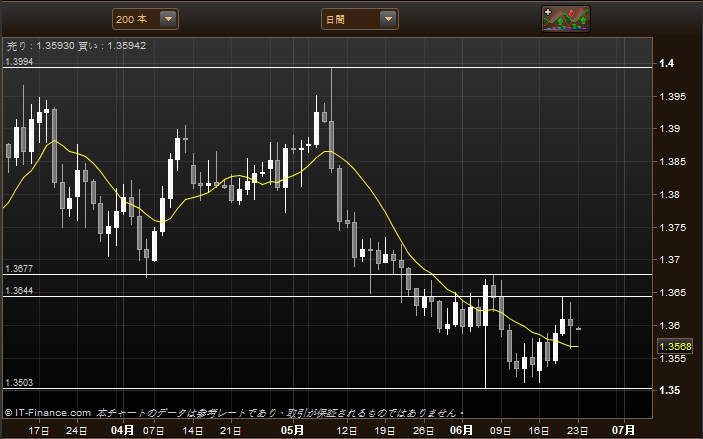Click the arrow on the 200本 selector
Image resolution: width=703 pixels, height=439 pixels.
(x=169, y=19)
